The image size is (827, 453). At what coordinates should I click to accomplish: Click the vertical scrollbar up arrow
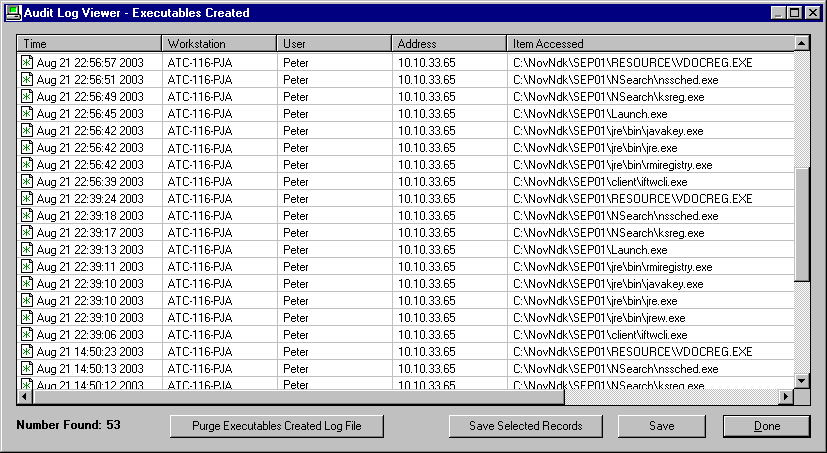click(x=802, y=43)
